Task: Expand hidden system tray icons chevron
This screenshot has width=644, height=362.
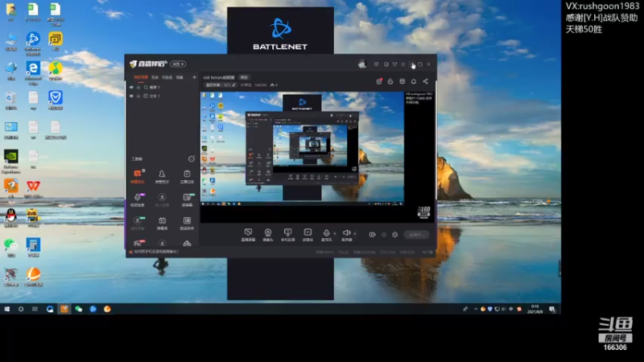Action: tap(476, 309)
